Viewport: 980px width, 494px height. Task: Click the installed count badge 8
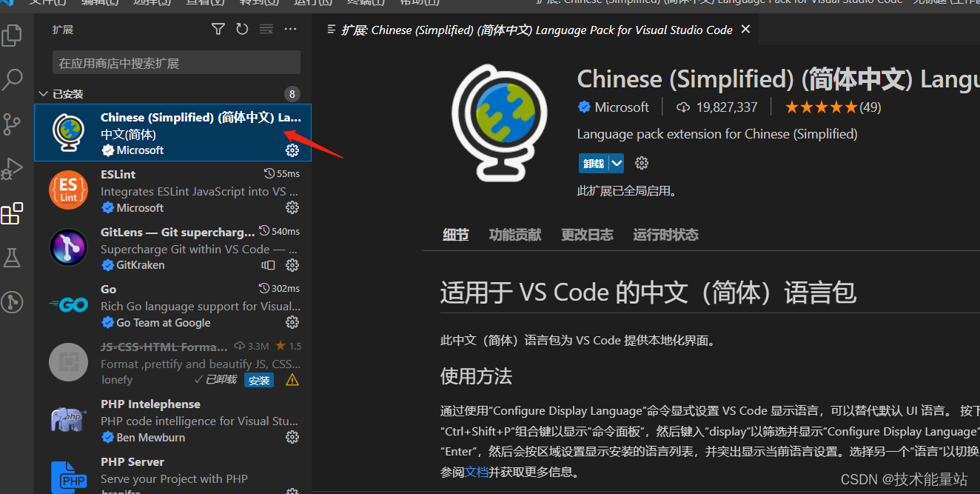point(292,94)
